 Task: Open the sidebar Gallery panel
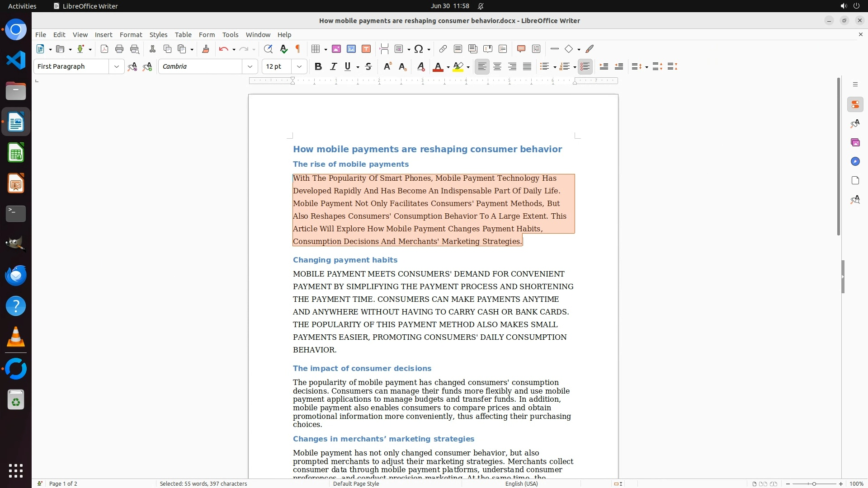(855, 142)
